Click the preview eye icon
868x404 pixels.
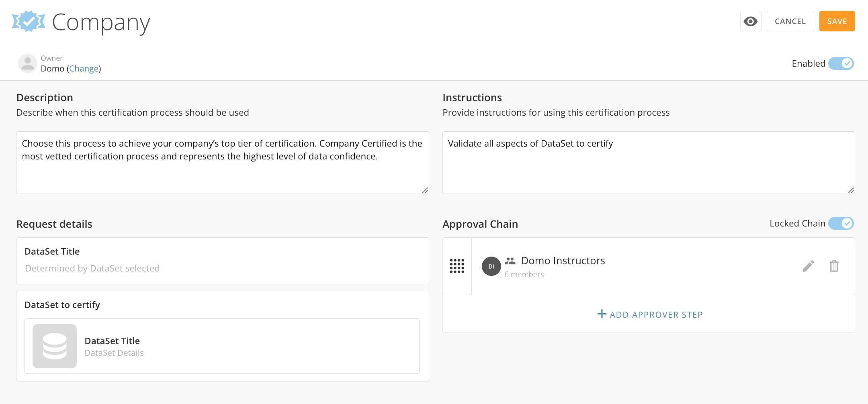pos(750,21)
